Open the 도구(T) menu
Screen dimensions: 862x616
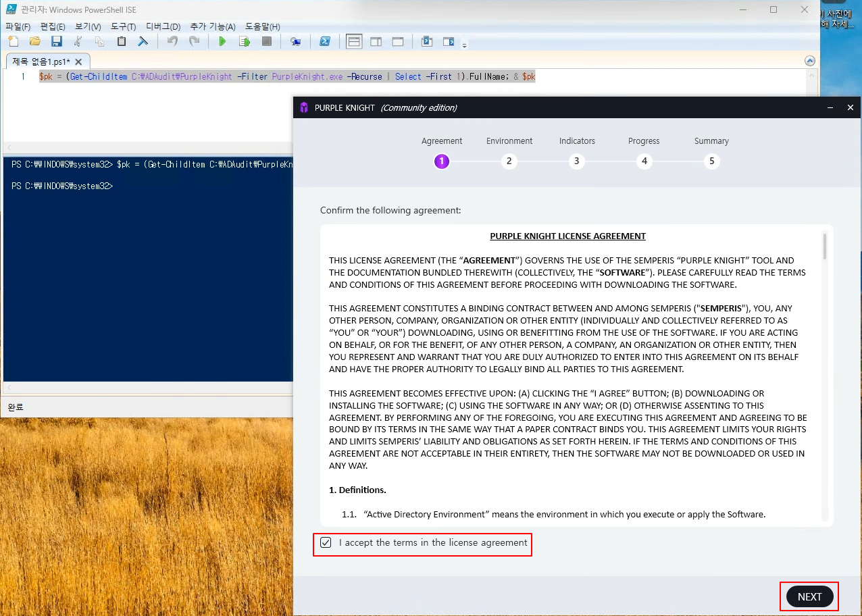(123, 26)
